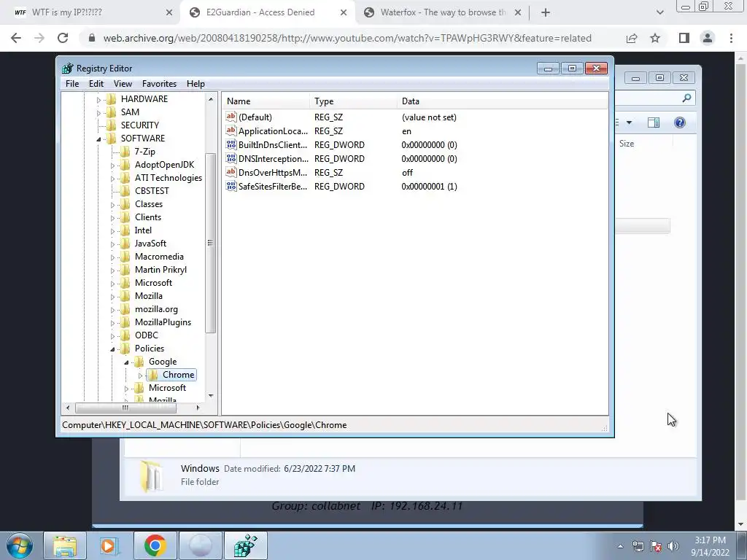The width and height of the screenshot is (747, 560).
Task: Collapse the Policies key
Action: tap(112, 349)
